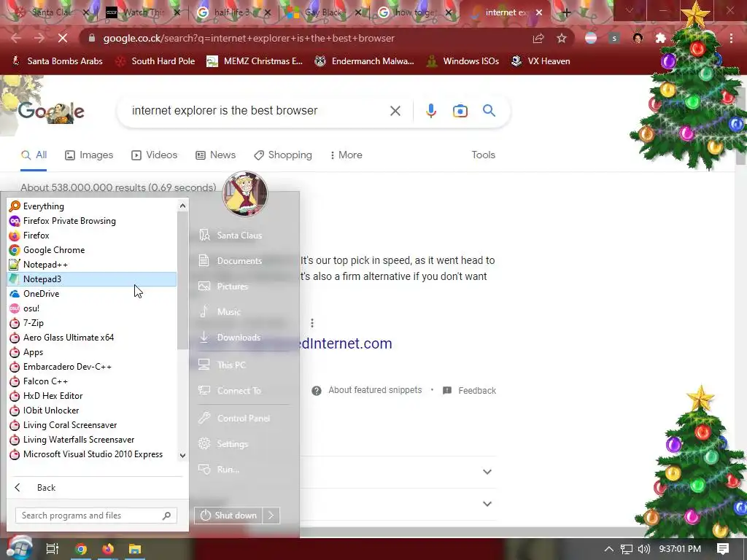Switch to News results tab
Viewport: 747px width, 560px height.
click(x=215, y=155)
